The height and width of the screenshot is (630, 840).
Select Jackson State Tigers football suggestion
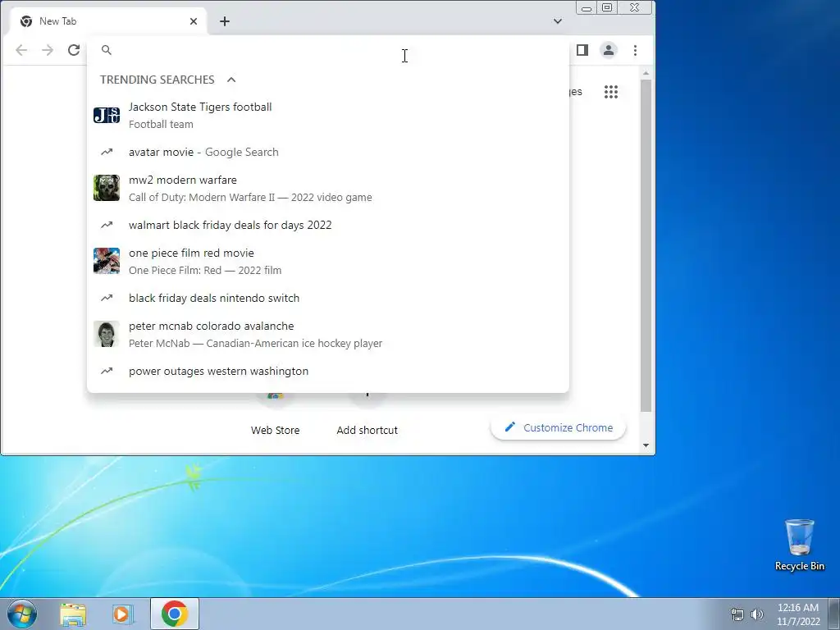(328, 115)
